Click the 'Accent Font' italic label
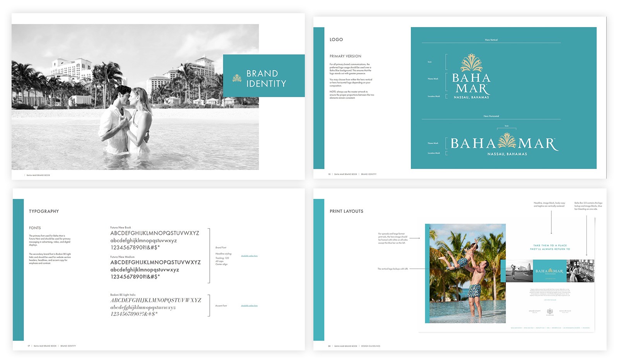Viewport: 619px width, 364px height. [x=221, y=306]
